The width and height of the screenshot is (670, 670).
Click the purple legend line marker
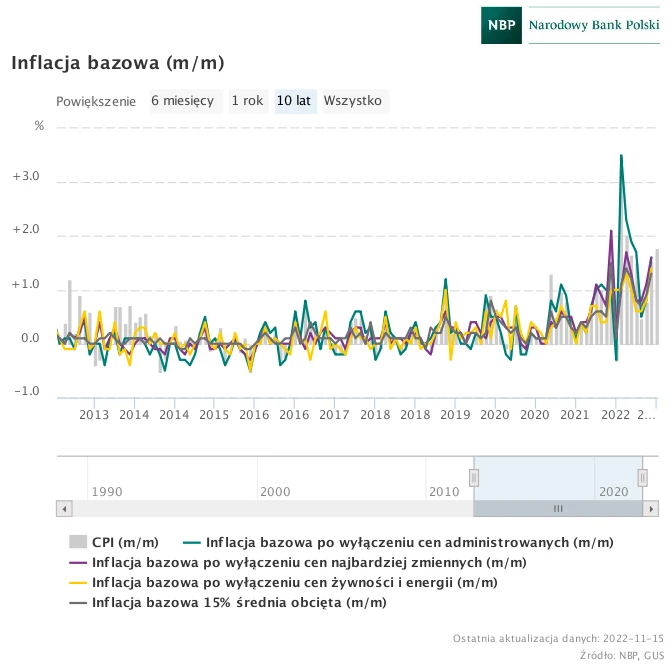[77, 562]
